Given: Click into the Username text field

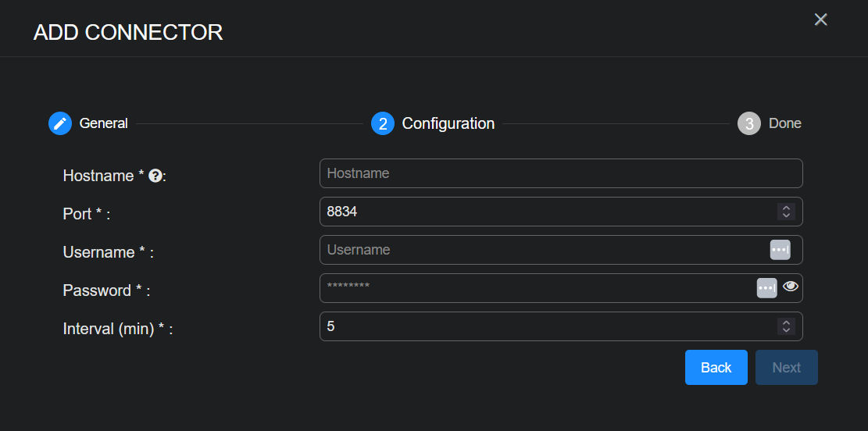Looking at the screenshot, I should click(543, 250).
